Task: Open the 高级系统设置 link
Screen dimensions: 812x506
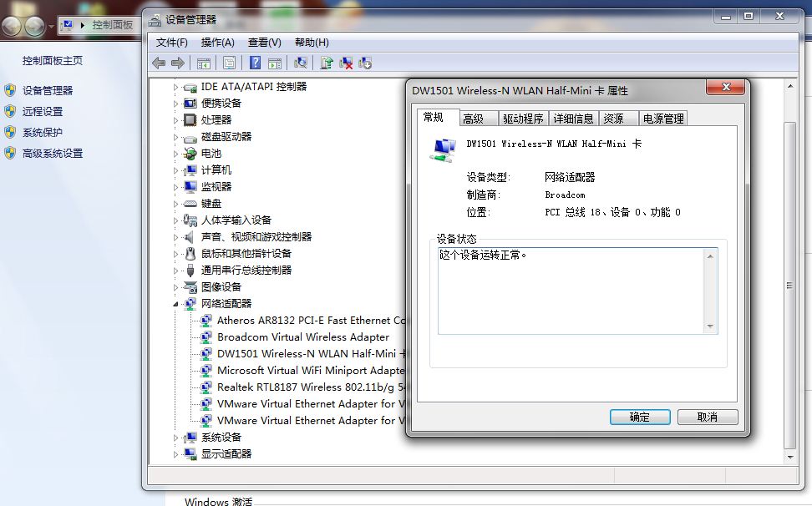Action: pos(53,153)
